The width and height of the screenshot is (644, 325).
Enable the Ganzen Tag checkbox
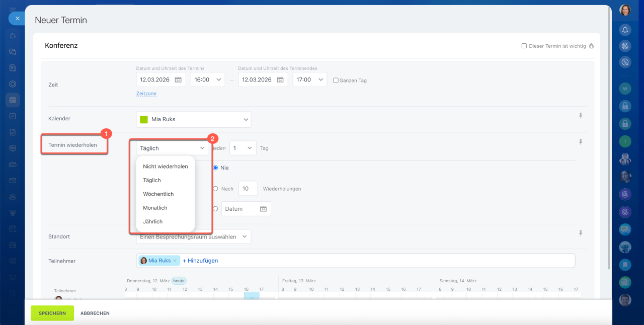[x=336, y=80]
